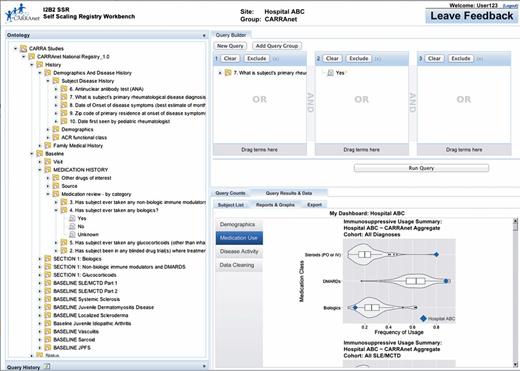Click Drag terms here area in group 1
The height and width of the screenshot is (371, 520).
click(x=260, y=150)
